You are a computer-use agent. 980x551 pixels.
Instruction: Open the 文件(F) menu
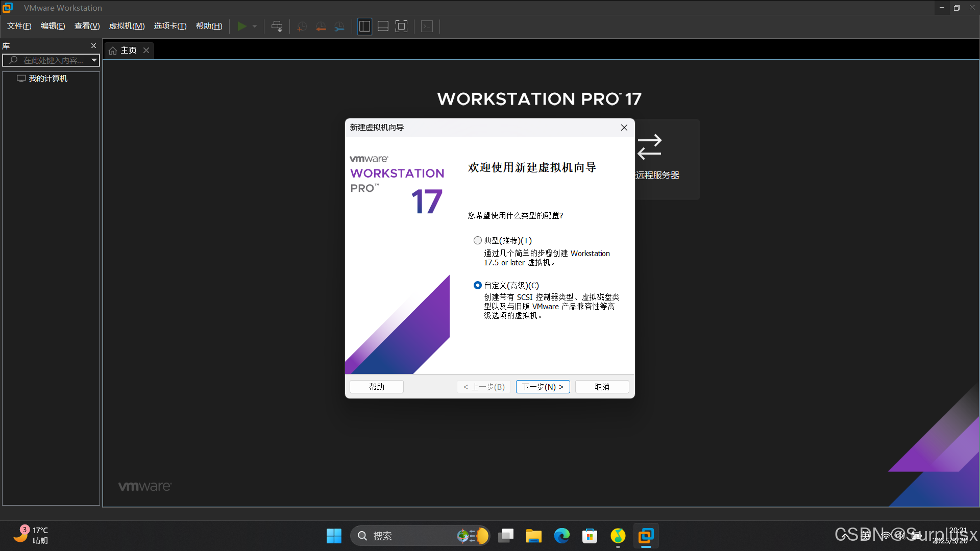(x=19, y=26)
